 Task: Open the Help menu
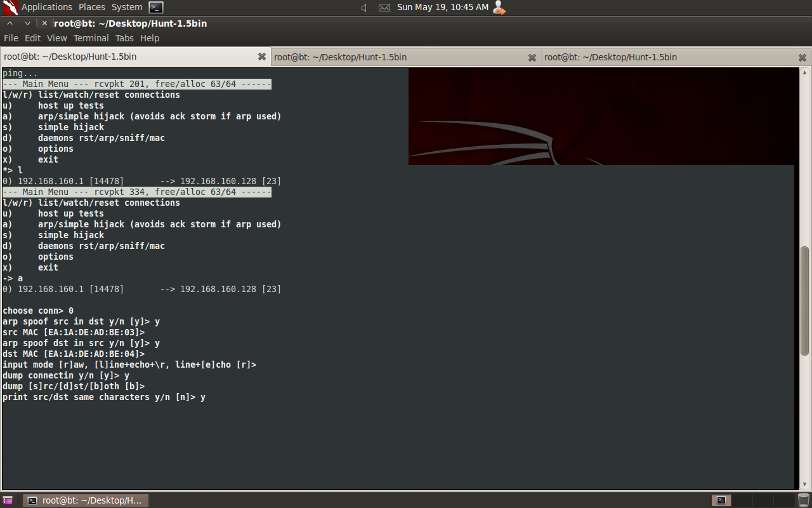coord(150,38)
